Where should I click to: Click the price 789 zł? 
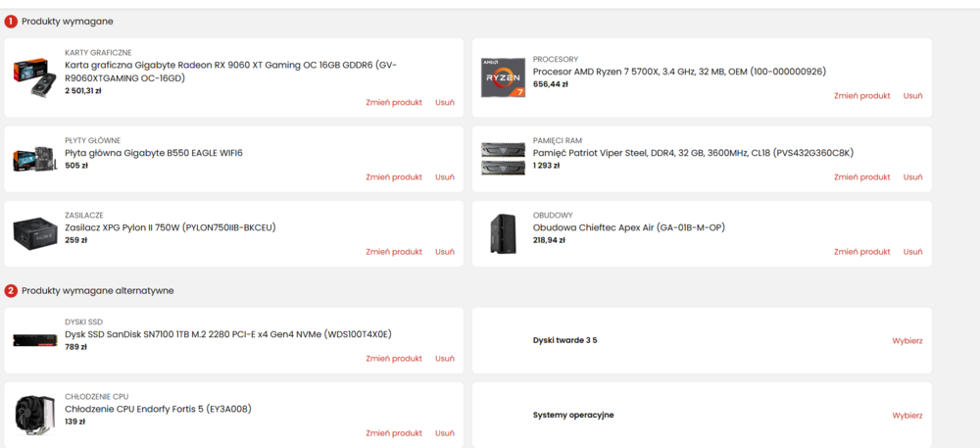coord(75,347)
